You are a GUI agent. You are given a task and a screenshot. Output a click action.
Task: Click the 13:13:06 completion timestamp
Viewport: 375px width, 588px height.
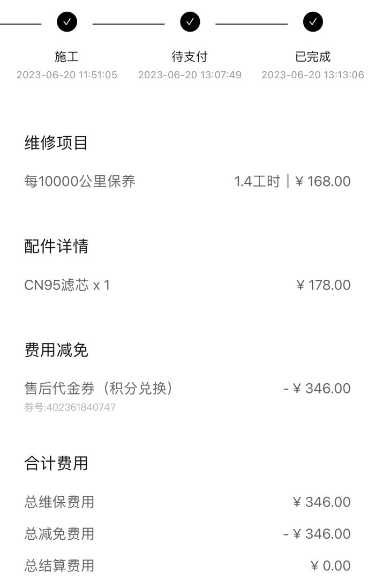[x=313, y=75]
